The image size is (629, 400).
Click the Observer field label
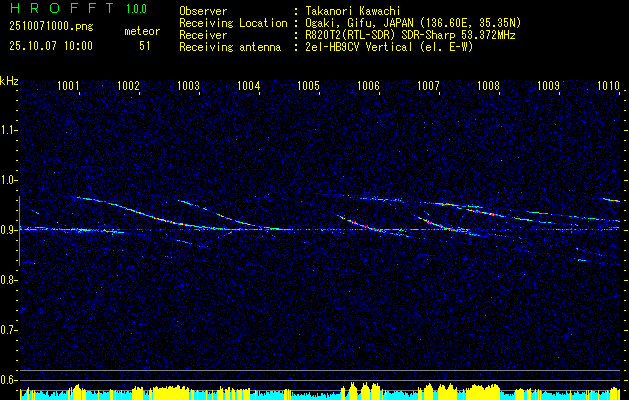pos(203,11)
